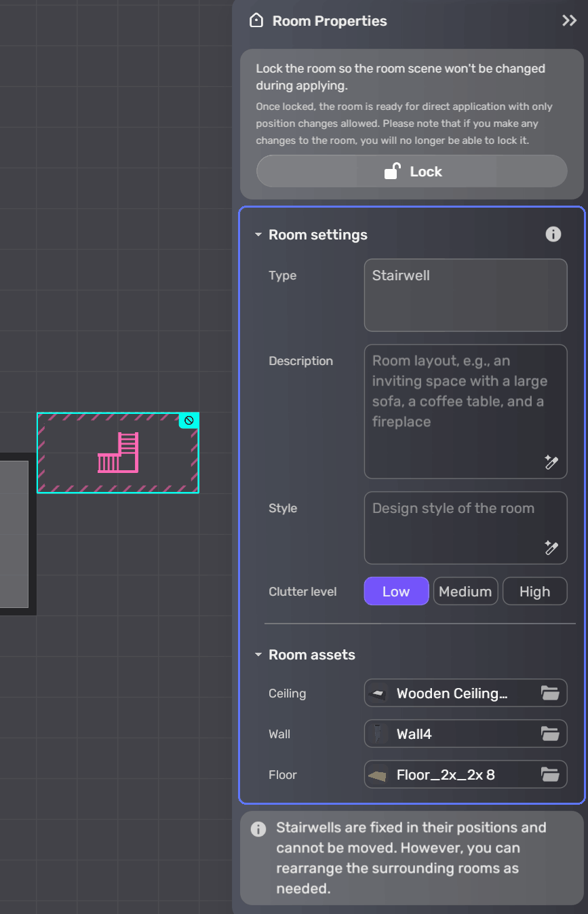
Task: Click the magic wand icon in Description
Action: tap(551, 462)
